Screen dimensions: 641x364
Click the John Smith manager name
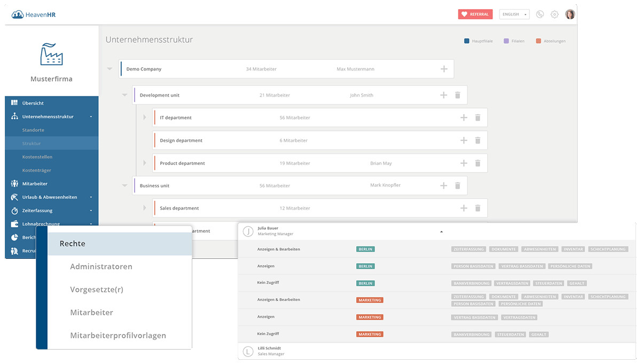362,95
